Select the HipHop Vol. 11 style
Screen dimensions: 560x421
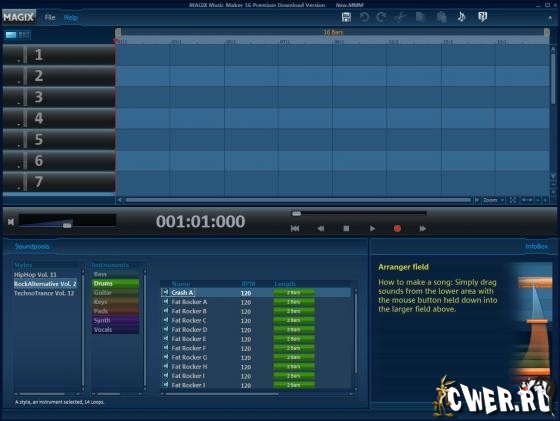[x=35, y=275]
